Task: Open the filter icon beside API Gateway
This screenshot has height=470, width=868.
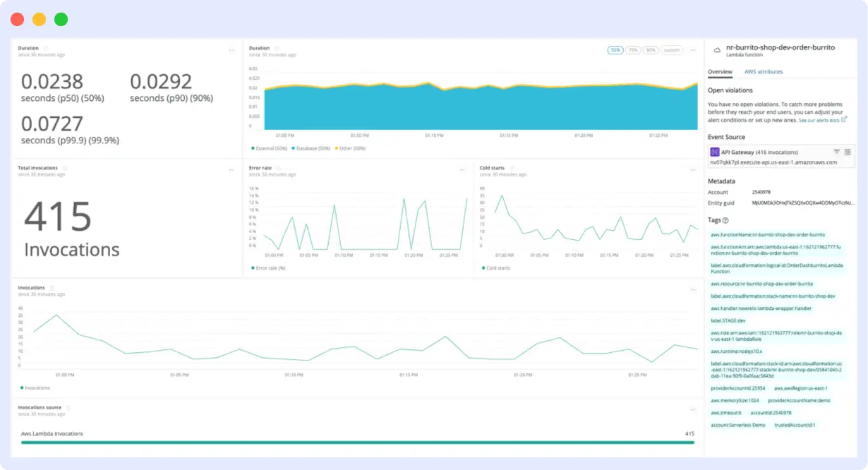Action: click(836, 151)
